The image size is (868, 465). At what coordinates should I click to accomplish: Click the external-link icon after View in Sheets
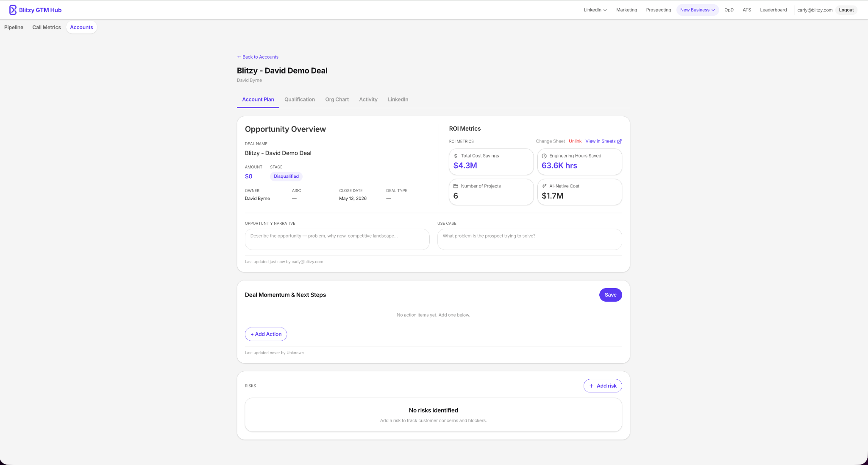[x=619, y=141]
